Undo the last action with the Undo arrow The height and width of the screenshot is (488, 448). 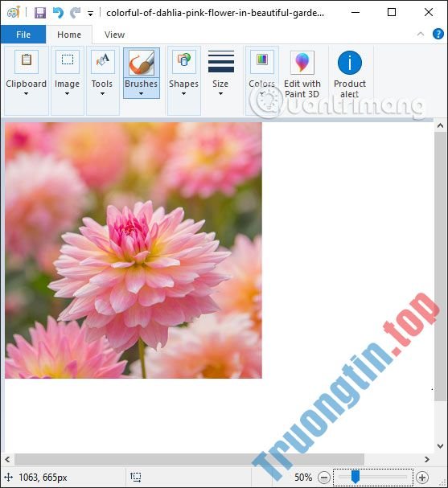point(58,13)
